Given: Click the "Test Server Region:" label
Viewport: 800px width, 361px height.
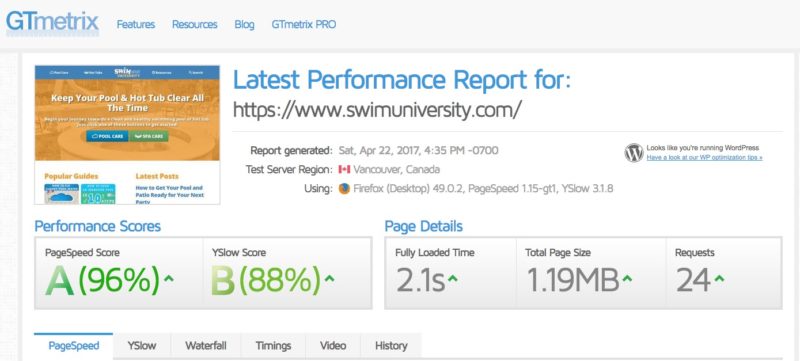Looking at the screenshot, I should coord(289,169).
